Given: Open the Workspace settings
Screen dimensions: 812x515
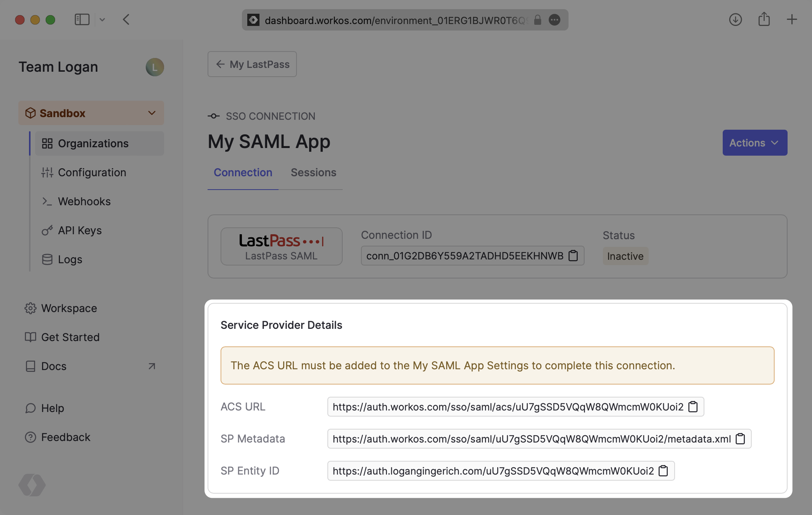Looking at the screenshot, I should pyautogui.click(x=69, y=308).
